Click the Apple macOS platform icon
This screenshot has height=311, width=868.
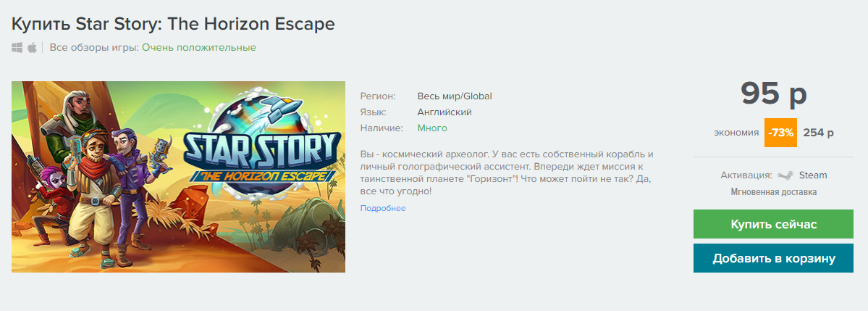(32, 48)
